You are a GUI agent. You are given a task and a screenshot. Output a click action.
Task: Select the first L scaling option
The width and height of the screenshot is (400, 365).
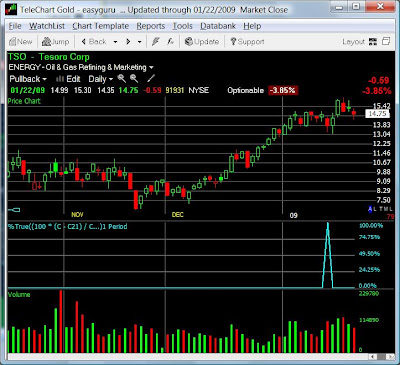375,209
